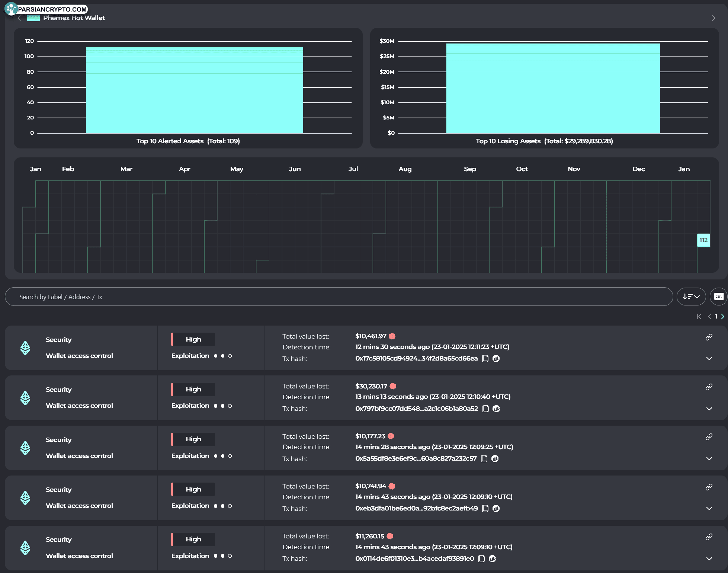The width and height of the screenshot is (728, 573).
Task: Open explorer icon beside hash 0xeb3dfa01be6ed0a
Action: tap(496, 508)
